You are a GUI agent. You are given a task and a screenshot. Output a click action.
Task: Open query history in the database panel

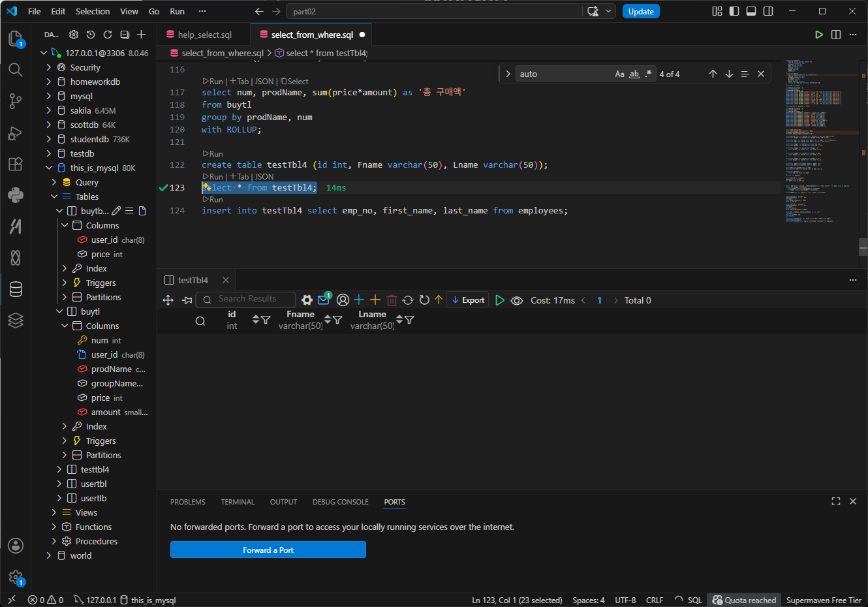[x=91, y=35]
